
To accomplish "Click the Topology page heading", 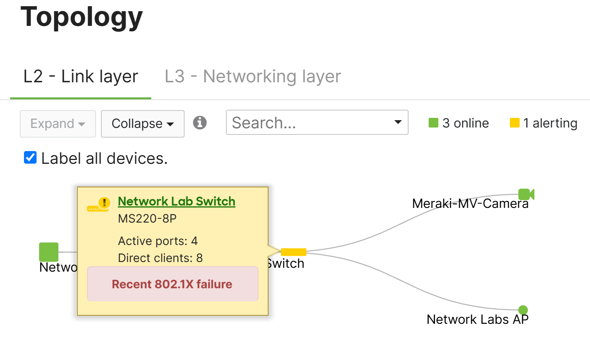I will (82, 17).
